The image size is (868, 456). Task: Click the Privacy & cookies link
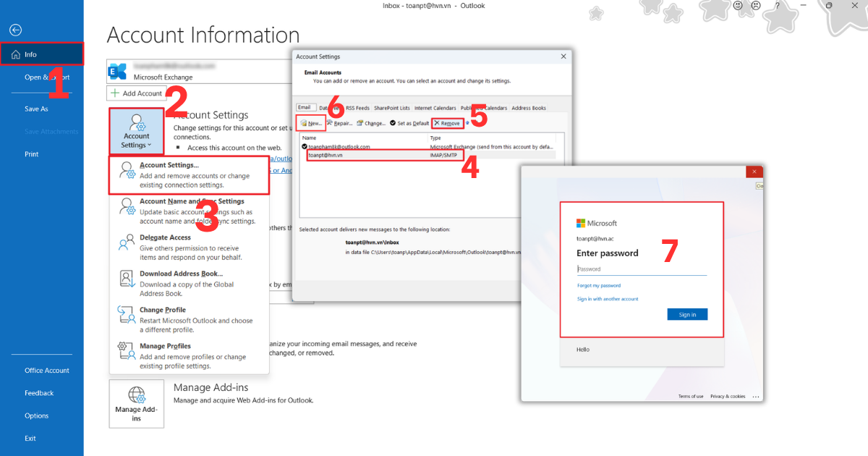728,397
